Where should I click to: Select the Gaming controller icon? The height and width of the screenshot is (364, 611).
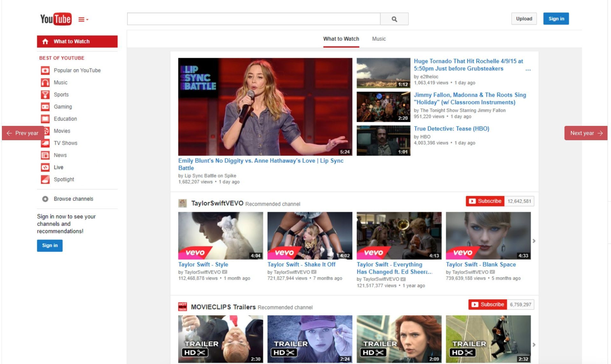tap(45, 107)
